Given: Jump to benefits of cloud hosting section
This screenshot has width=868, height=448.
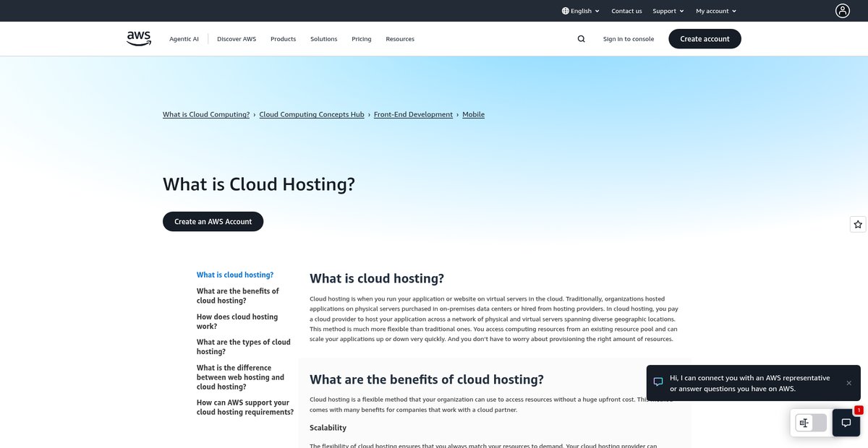Looking at the screenshot, I should 238,296.
